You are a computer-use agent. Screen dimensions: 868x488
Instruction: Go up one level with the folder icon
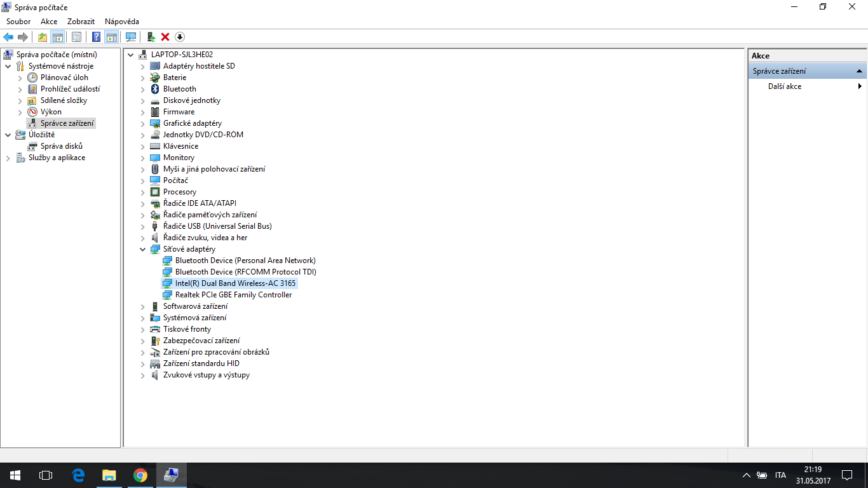click(x=43, y=37)
